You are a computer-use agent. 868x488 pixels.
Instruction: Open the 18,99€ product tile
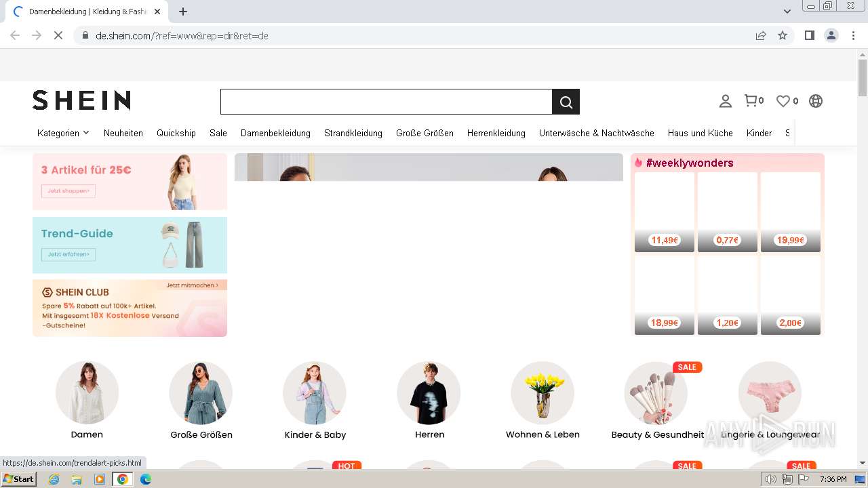[x=665, y=296]
